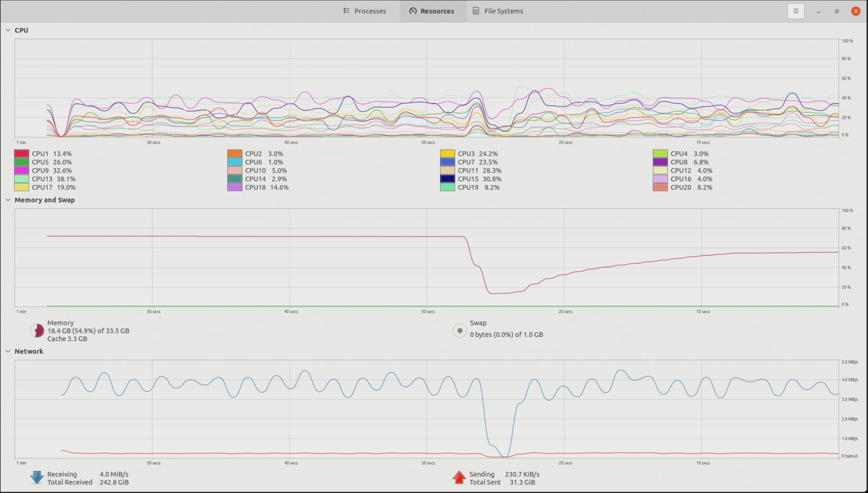The image size is (868, 493).
Task: Change the CPU12 color swatch
Action: pos(660,170)
